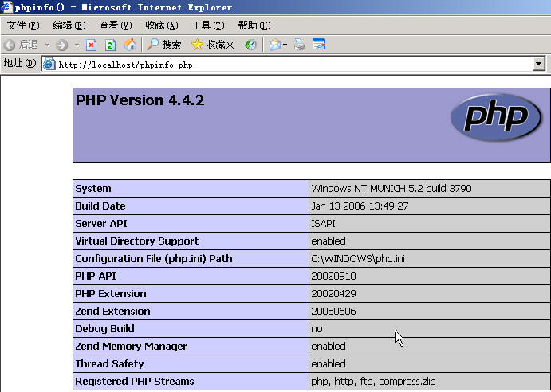This screenshot has height=392, width=551.
Task: Click the IE icon in title bar
Action: click(6, 6)
